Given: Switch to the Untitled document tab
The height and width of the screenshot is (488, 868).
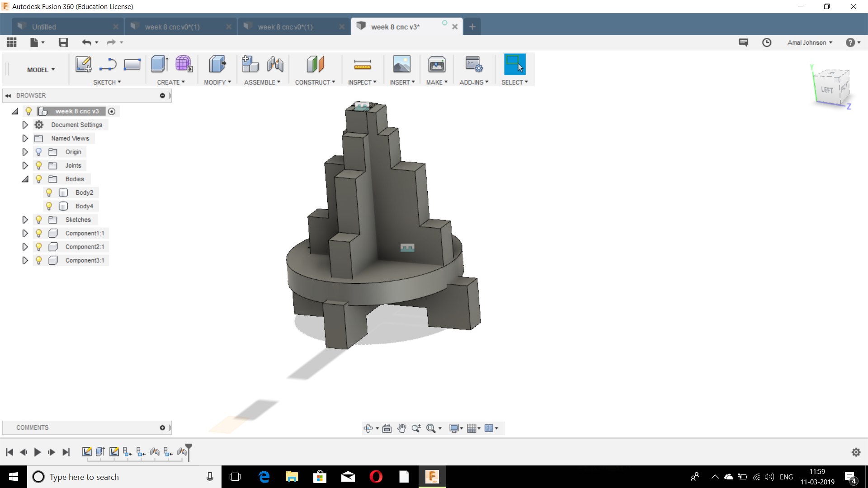Looking at the screenshot, I should pos(44,27).
